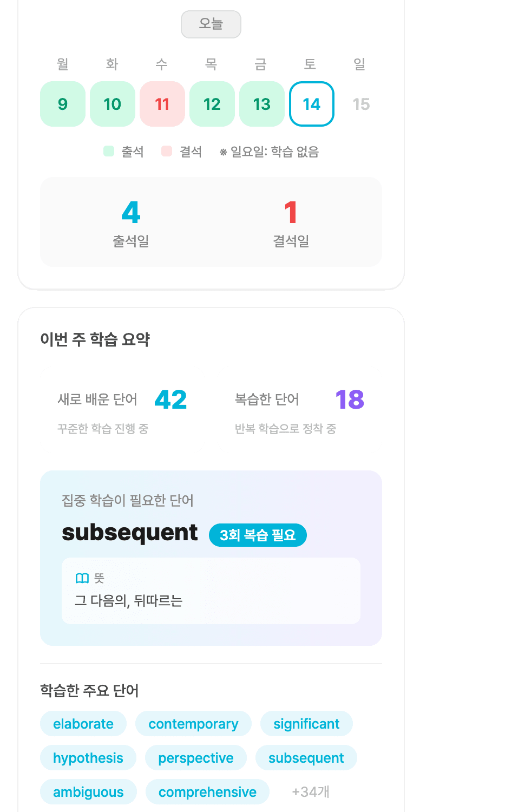Screen dimensions: 525x812
Task: Select the 일 weekday header
Action: coord(361,63)
